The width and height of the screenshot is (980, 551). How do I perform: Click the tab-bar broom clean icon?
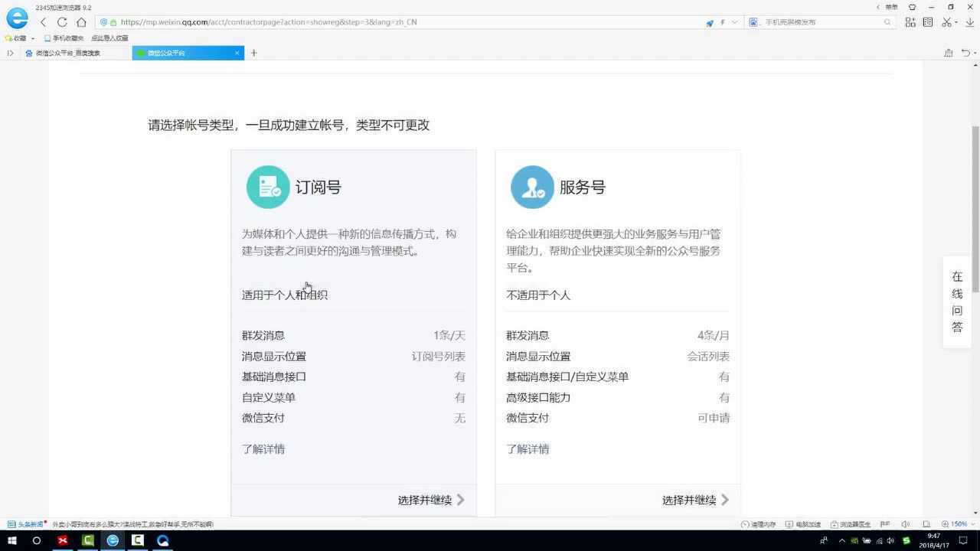point(948,53)
